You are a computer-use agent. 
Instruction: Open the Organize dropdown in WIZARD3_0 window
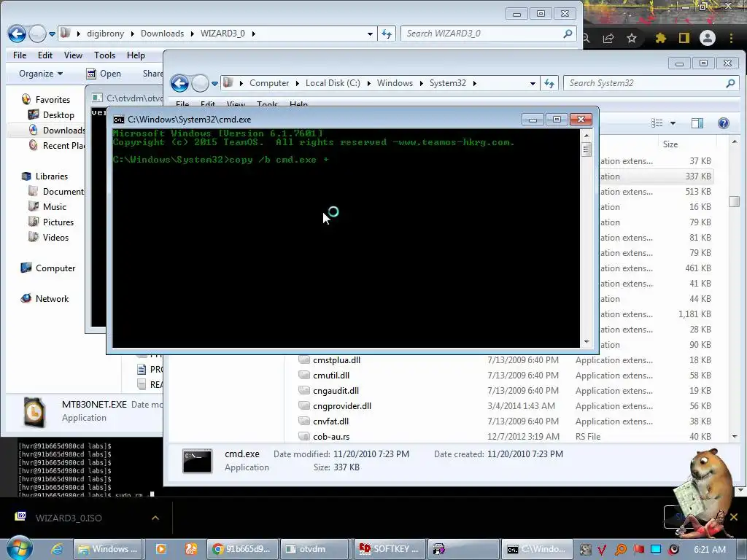coord(41,74)
